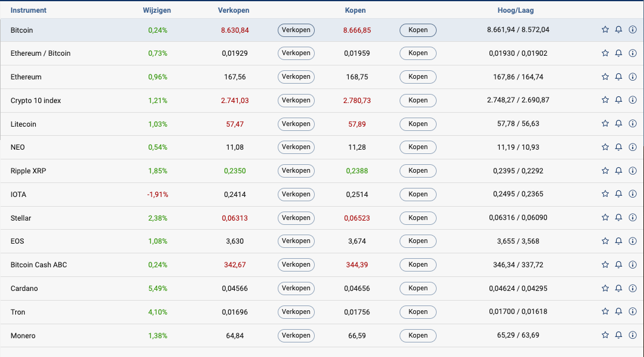Screen dimensions: 644x357
Task: Set alert bell for Stellar
Action: coord(619,218)
